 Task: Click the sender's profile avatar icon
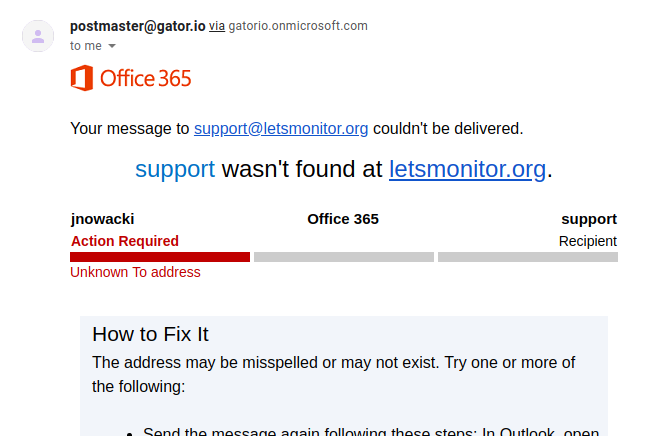click(38, 36)
